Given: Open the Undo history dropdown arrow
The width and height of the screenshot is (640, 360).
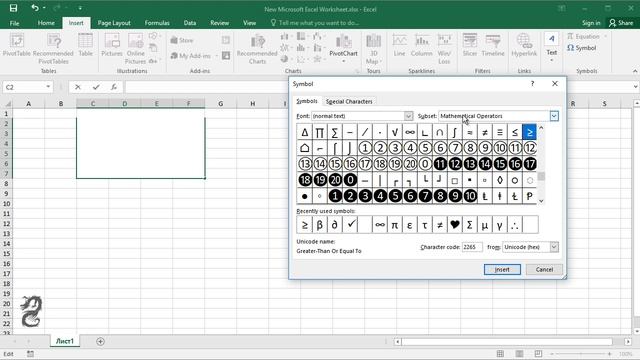Looking at the screenshot, I should 44,8.
